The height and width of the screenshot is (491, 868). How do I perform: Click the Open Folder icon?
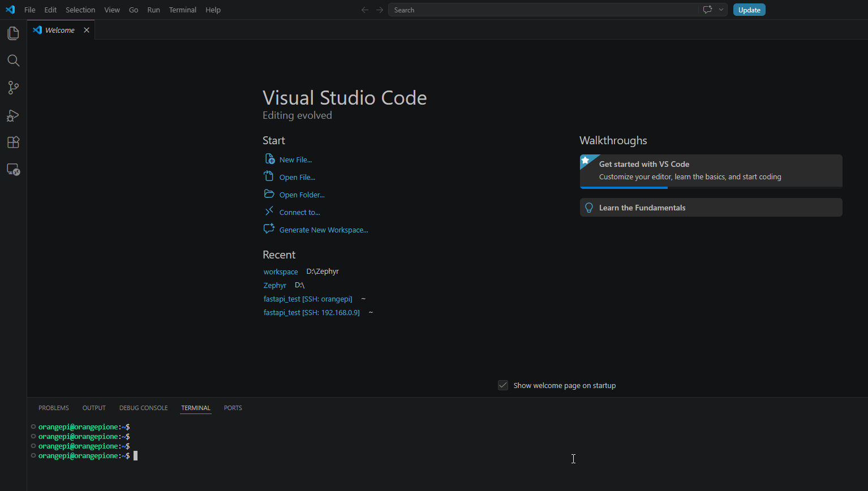[269, 194]
